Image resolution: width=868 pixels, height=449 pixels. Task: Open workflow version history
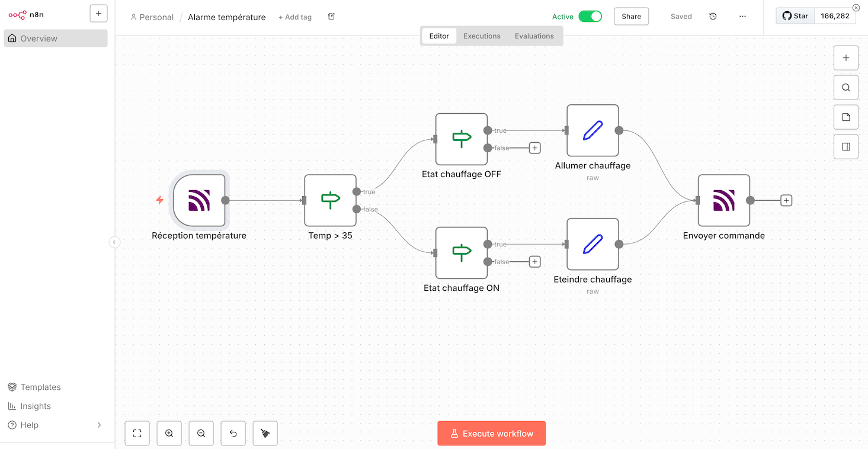pyautogui.click(x=713, y=16)
